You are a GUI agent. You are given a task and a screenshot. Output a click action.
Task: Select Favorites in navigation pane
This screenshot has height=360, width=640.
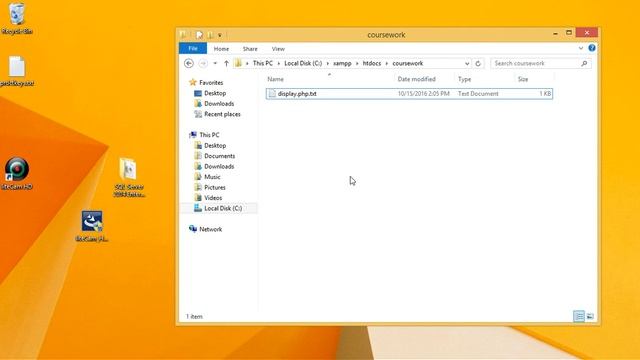[211, 82]
